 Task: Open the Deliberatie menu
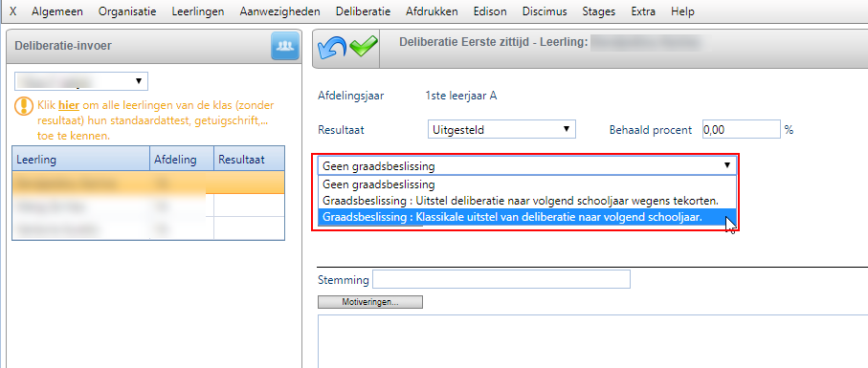click(x=363, y=11)
